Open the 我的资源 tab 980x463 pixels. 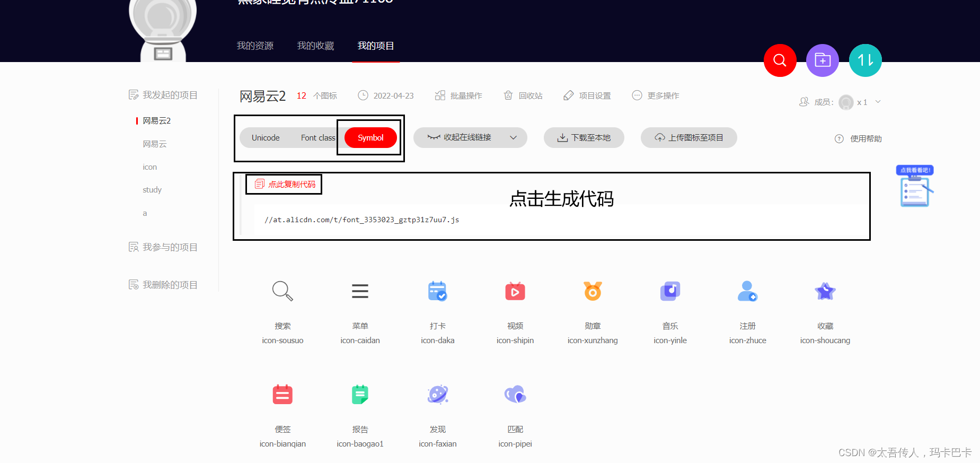tap(255, 46)
